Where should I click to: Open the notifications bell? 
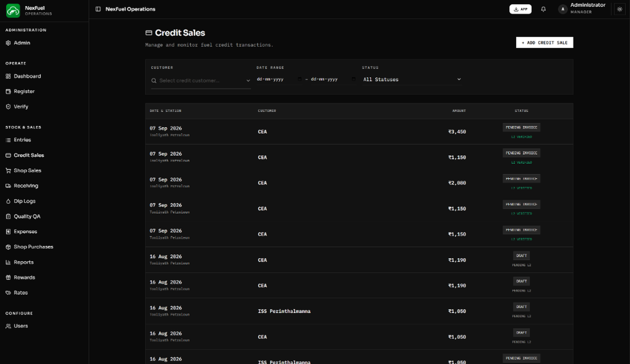[543, 9]
